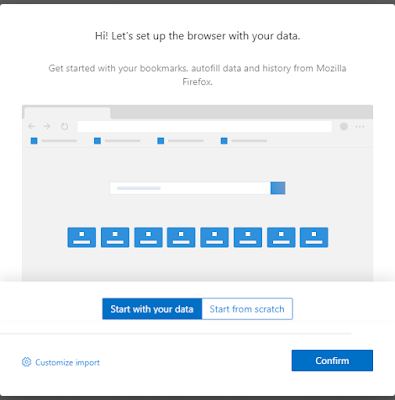The height and width of the screenshot is (400, 395).
Task: Click the refresh icon in browser illustration
Action: [x=65, y=127]
